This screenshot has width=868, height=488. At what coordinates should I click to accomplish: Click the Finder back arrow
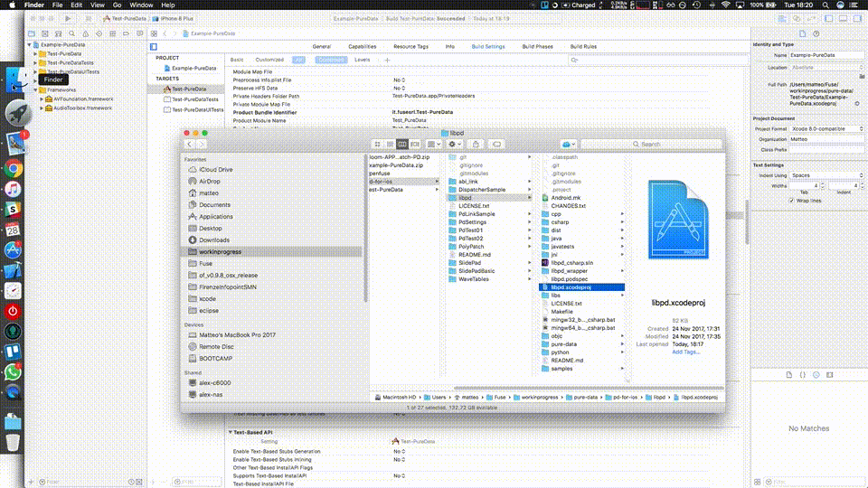(x=189, y=144)
